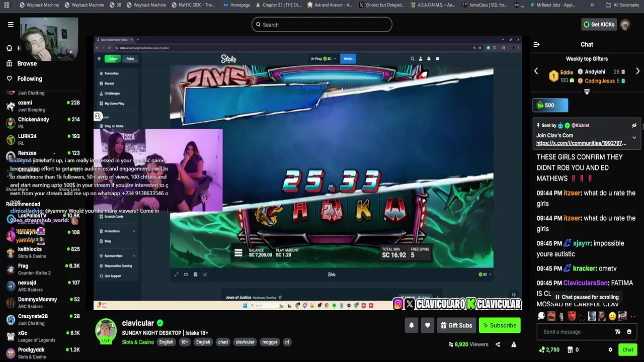Click xjayrr username in chat
This screenshot has height=362, width=644.
point(582,243)
